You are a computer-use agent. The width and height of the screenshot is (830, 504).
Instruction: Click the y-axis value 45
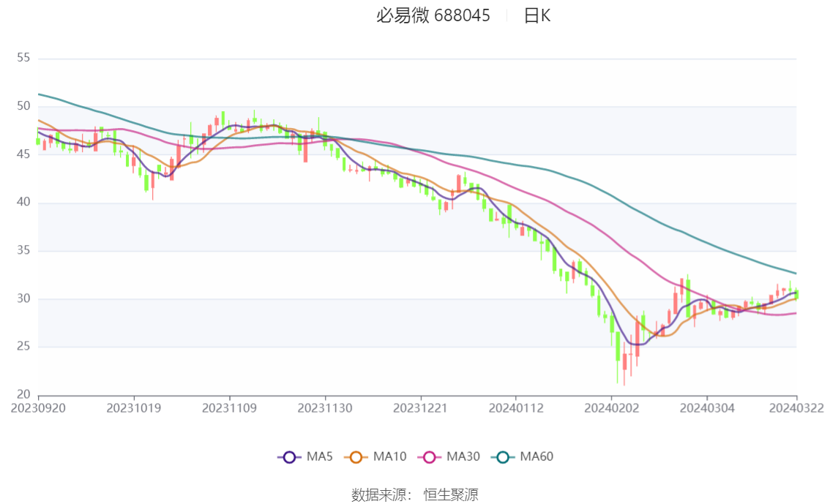click(x=24, y=154)
